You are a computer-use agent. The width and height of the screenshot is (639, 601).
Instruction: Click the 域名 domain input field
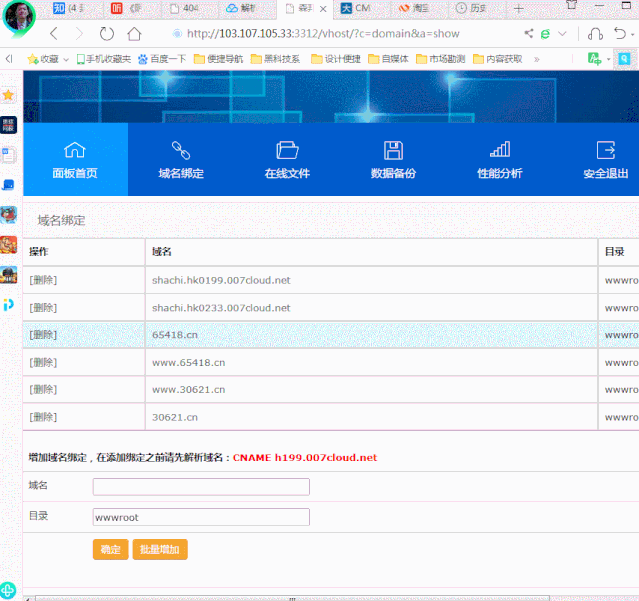point(201,487)
